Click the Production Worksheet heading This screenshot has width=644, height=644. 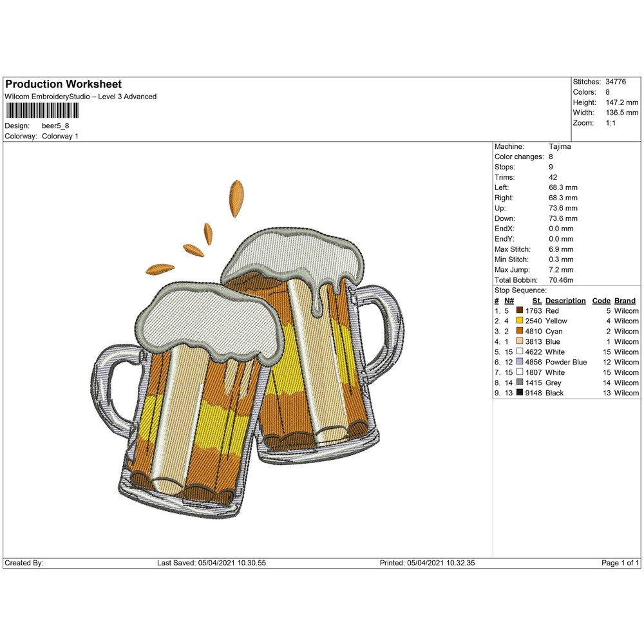point(63,84)
